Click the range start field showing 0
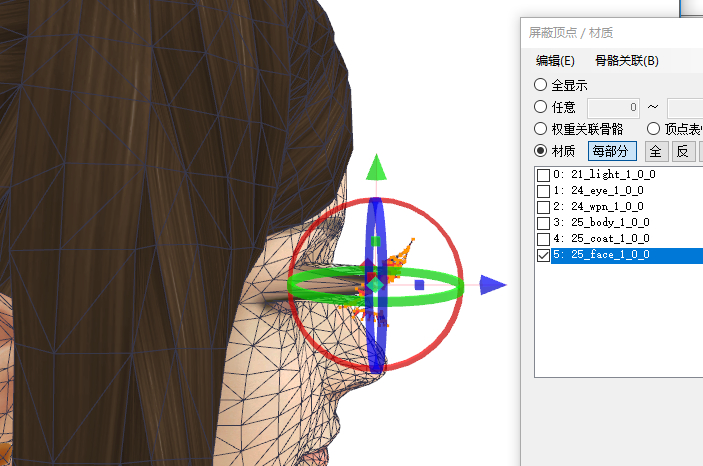703x466 pixels. [x=613, y=108]
